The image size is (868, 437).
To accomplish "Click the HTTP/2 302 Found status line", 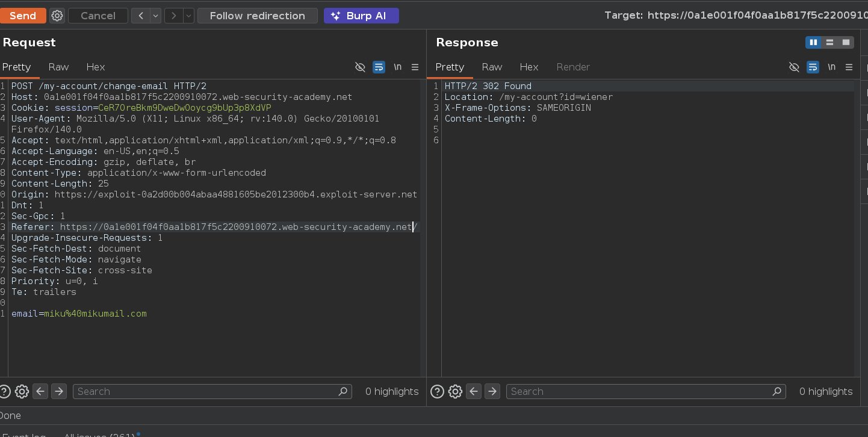I will (x=488, y=86).
